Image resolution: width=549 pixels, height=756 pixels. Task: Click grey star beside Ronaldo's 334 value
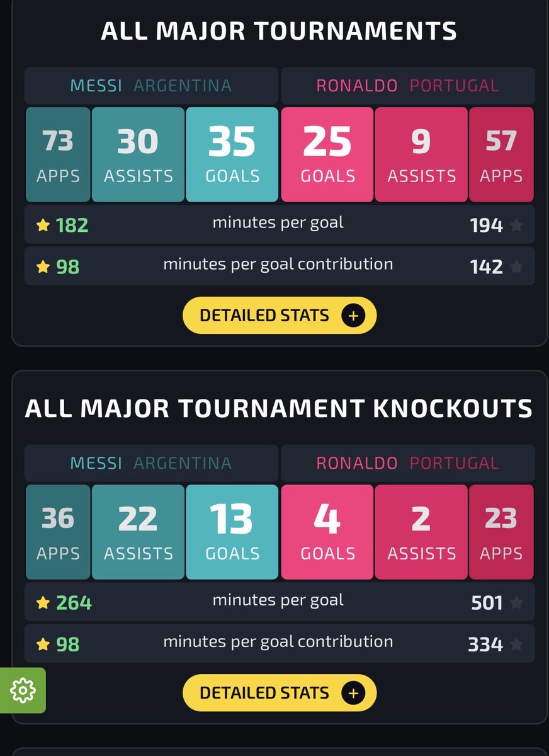516,644
